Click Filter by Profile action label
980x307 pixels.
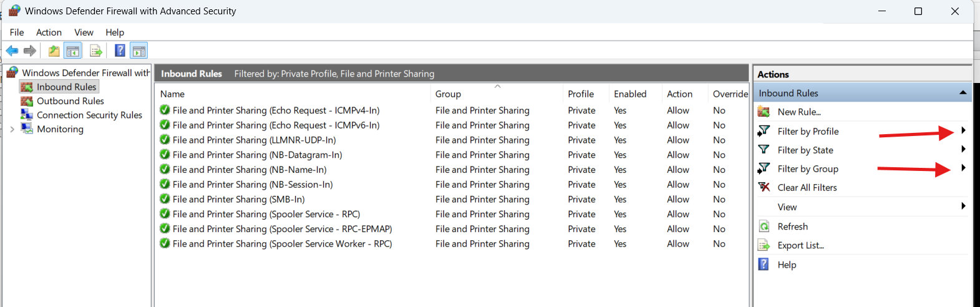[808, 132]
